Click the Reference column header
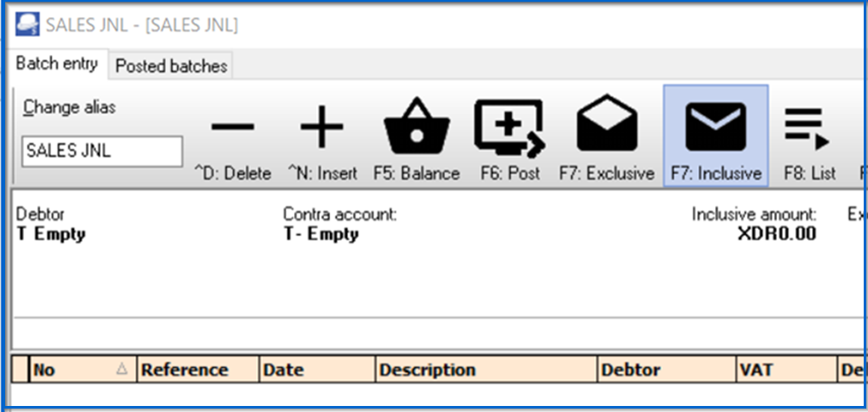The image size is (868, 412). (x=197, y=370)
